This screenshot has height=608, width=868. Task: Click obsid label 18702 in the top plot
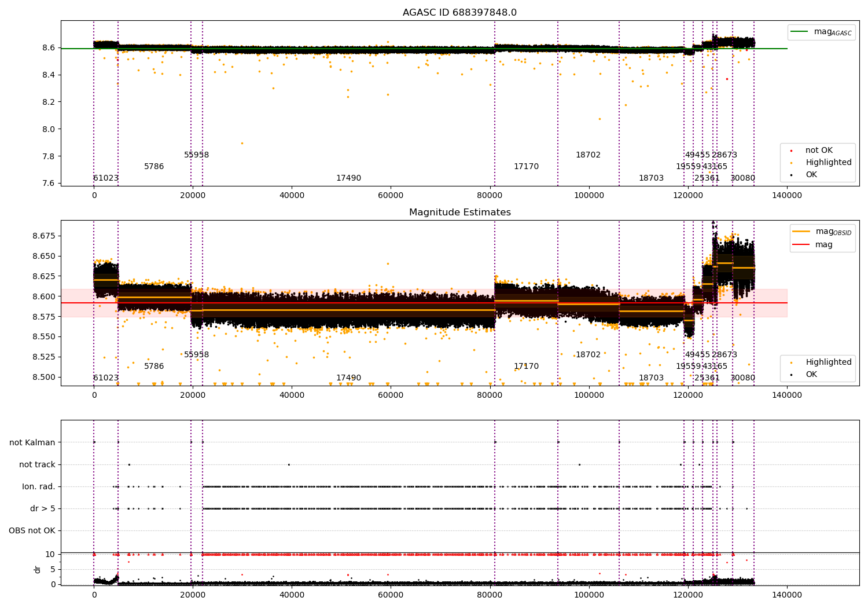pyautogui.click(x=588, y=155)
